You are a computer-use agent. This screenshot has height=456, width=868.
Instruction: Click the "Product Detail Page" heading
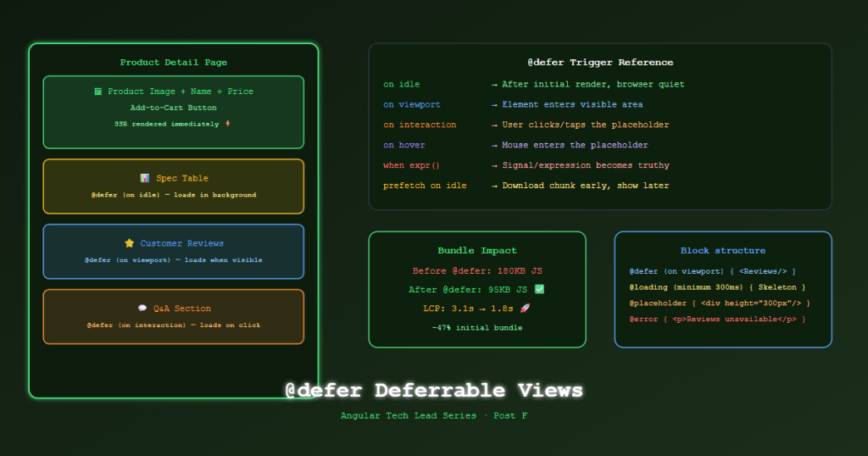coord(173,63)
